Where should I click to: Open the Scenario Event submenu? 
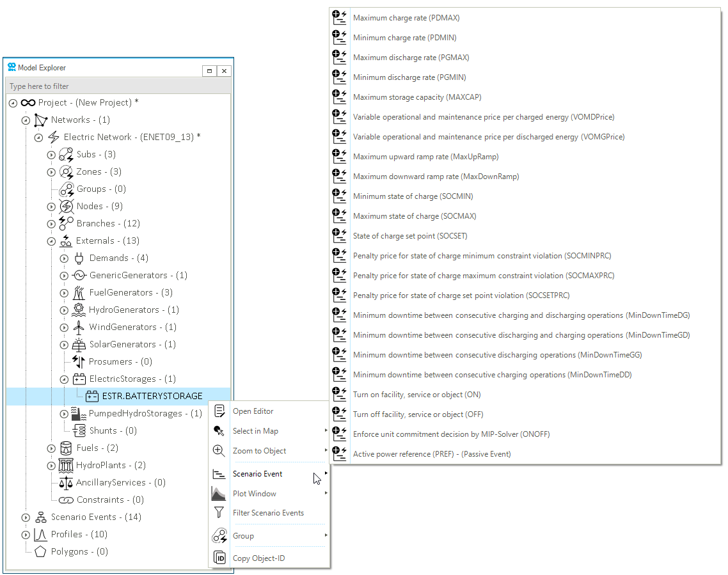pos(258,474)
